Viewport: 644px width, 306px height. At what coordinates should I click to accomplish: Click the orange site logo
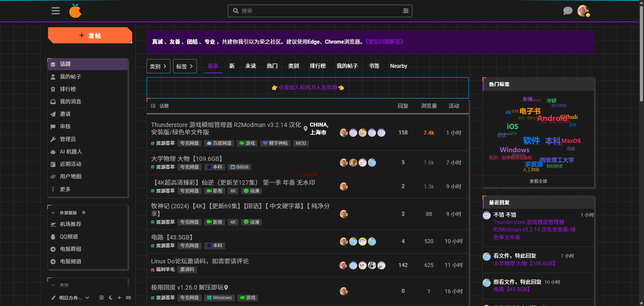point(75,11)
